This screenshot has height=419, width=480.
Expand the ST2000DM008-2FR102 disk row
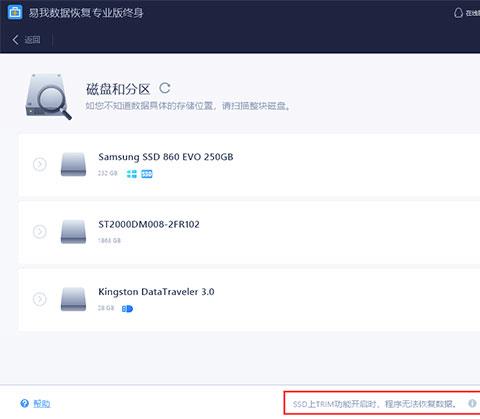tap(40, 231)
